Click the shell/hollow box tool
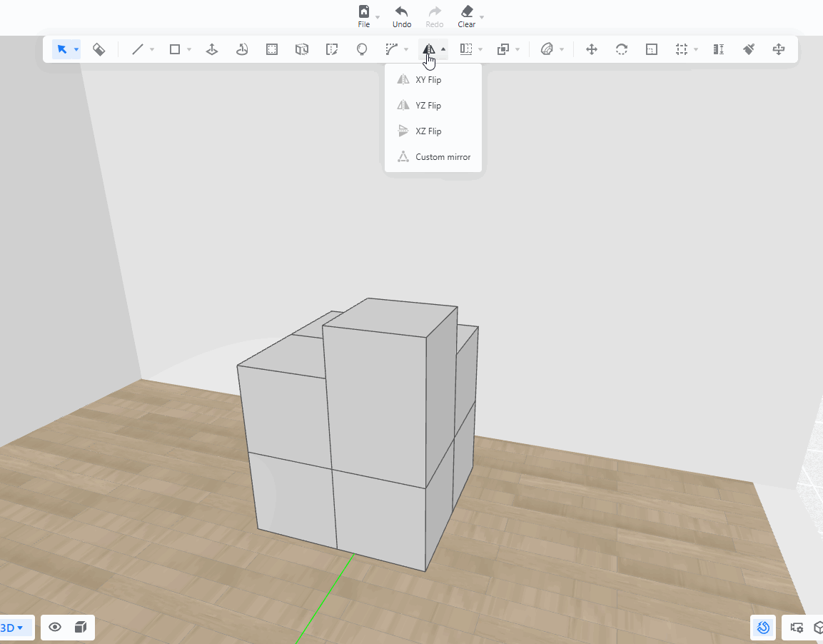The image size is (823, 644). (x=302, y=49)
